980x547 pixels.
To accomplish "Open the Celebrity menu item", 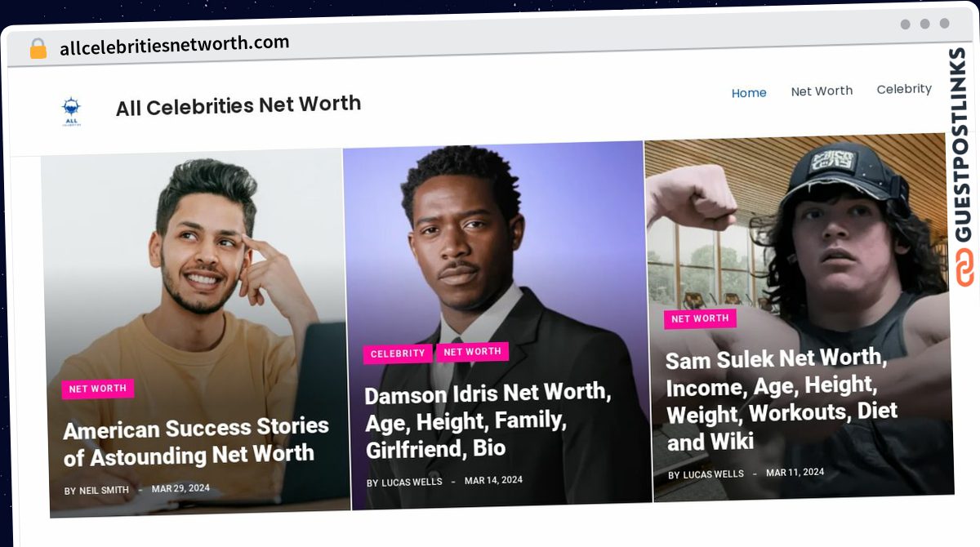I will (904, 89).
